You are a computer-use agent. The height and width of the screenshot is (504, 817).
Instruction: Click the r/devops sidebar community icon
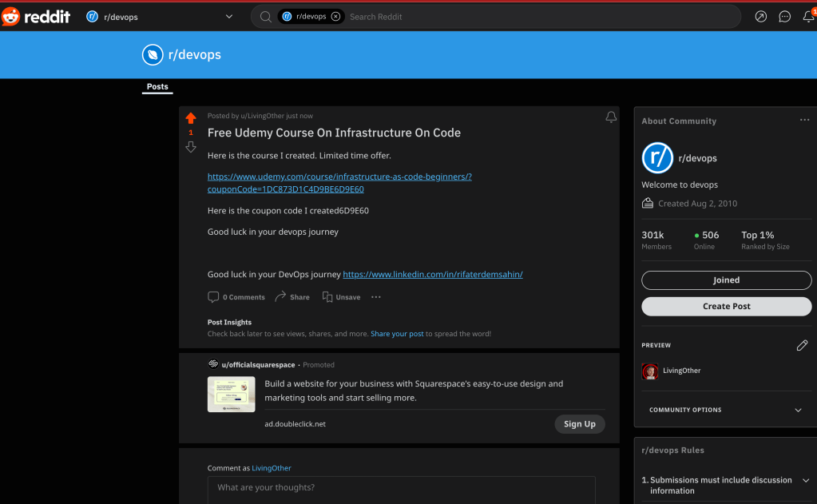657,158
